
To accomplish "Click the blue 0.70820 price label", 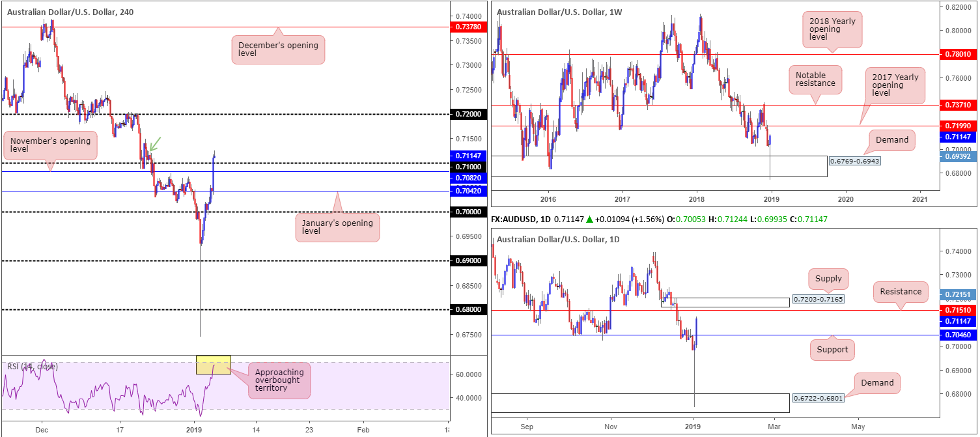I will [468, 178].
